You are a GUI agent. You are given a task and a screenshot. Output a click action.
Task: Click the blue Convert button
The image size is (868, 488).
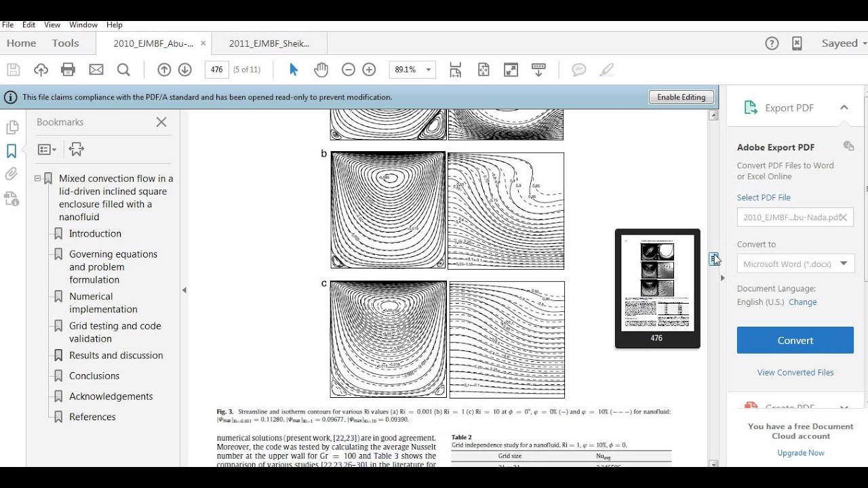click(x=795, y=340)
